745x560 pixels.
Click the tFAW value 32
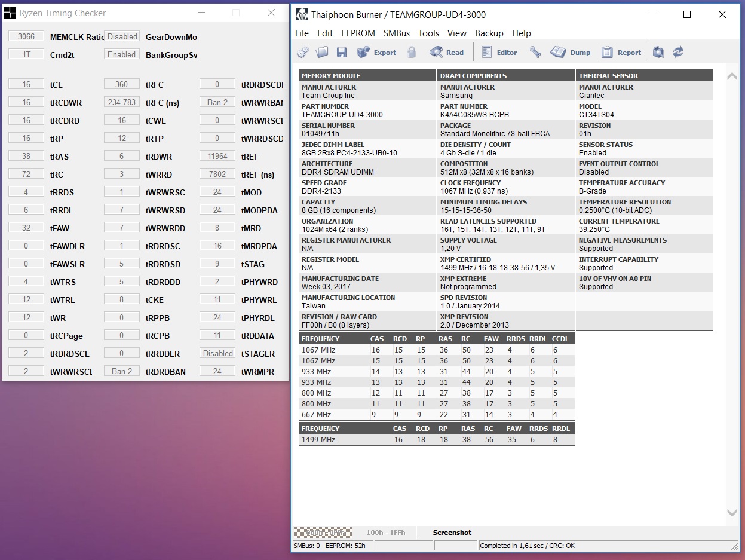click(x=26, y=228)
